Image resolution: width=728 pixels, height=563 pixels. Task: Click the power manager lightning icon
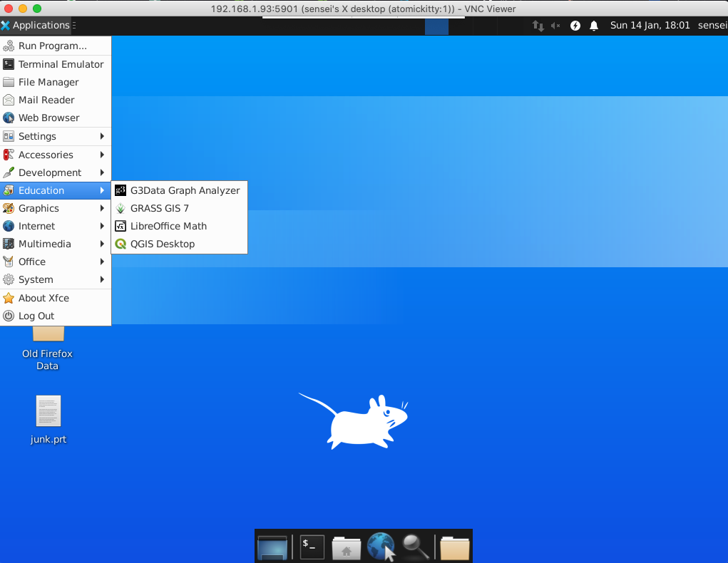[575, 26]
